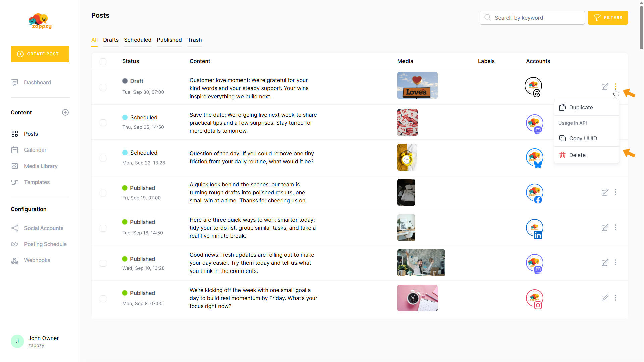Switch to the Scheduled tab
Viewport: 644px width, 362px height.
(138, 40)
